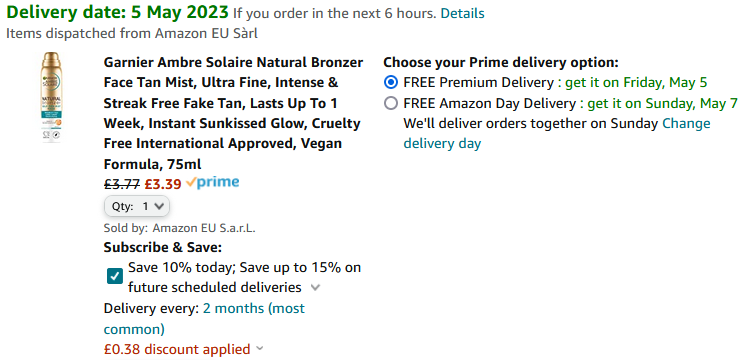The width and height of the screenshot is (753, 360).
Task: Click the FREE Premium Delivery label text
Action: point(478,83)
